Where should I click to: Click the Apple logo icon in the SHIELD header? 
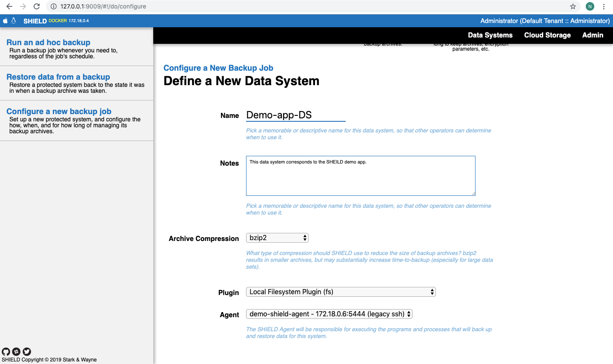[5, 21]
